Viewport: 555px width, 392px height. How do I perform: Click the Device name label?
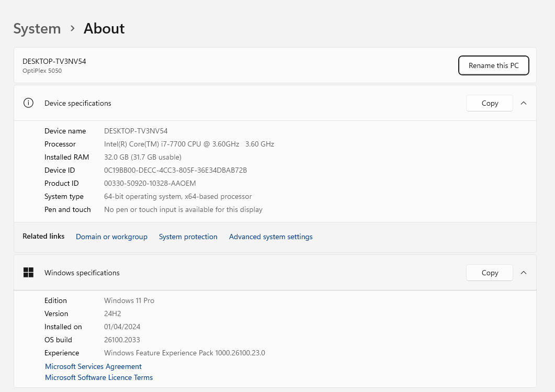[65, 131]
